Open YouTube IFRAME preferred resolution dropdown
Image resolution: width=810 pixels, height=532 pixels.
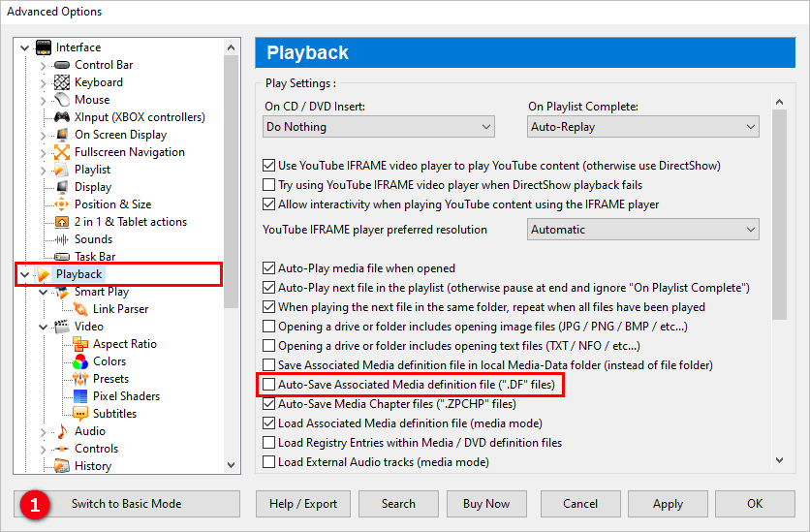tap(643, 230)
